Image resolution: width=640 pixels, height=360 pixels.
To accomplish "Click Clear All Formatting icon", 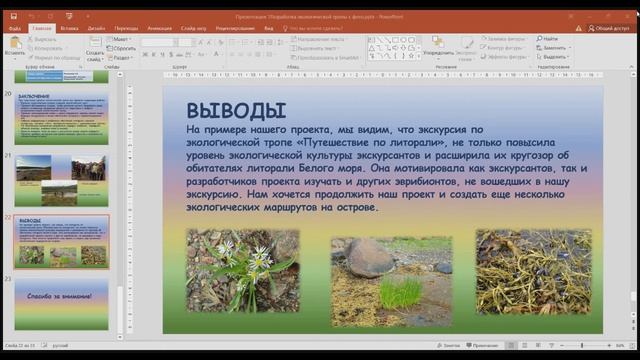I will (x=220, y=42).
